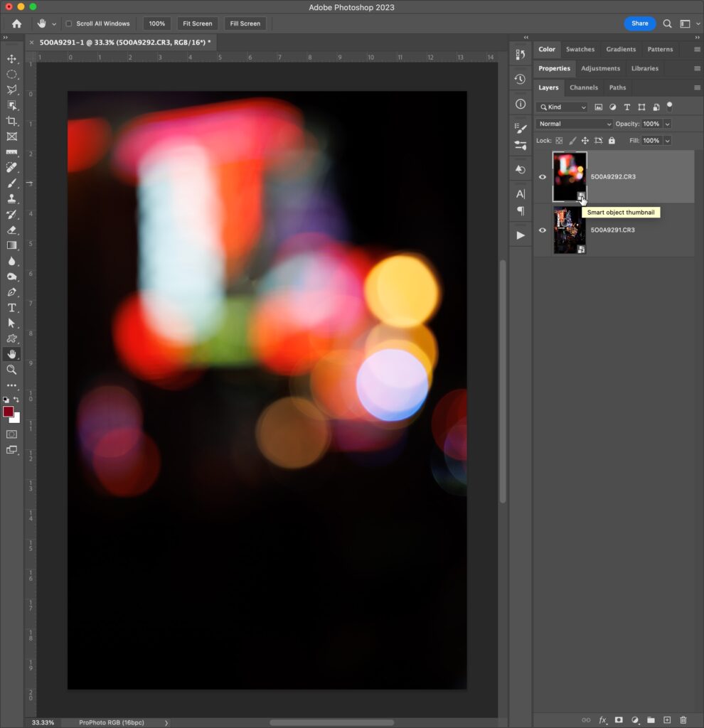Select the Crop tool

(11, 121)
